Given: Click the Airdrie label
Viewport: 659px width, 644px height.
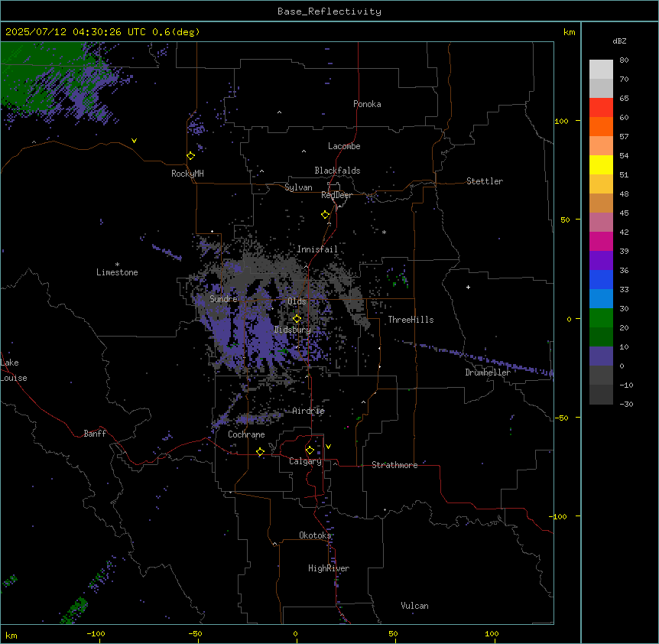Looking at the screenshot, I should (x=309, y=411).
